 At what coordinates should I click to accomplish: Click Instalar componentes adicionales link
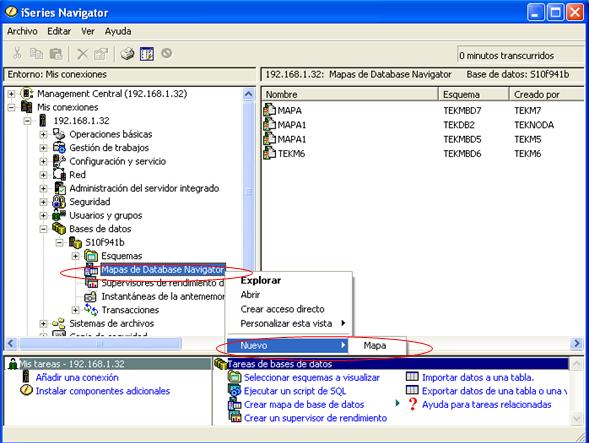pyautogui.click(x=103, y=391)
